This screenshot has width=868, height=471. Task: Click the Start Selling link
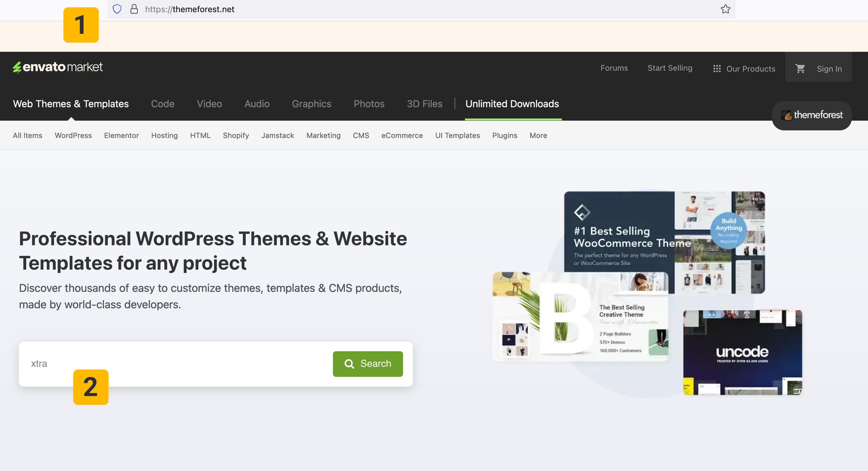pos(670,68)
